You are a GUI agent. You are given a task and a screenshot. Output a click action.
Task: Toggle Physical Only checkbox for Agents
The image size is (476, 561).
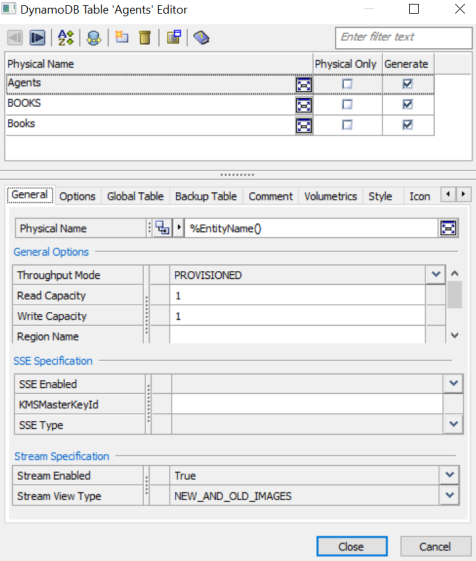click(x=347, y=84)
